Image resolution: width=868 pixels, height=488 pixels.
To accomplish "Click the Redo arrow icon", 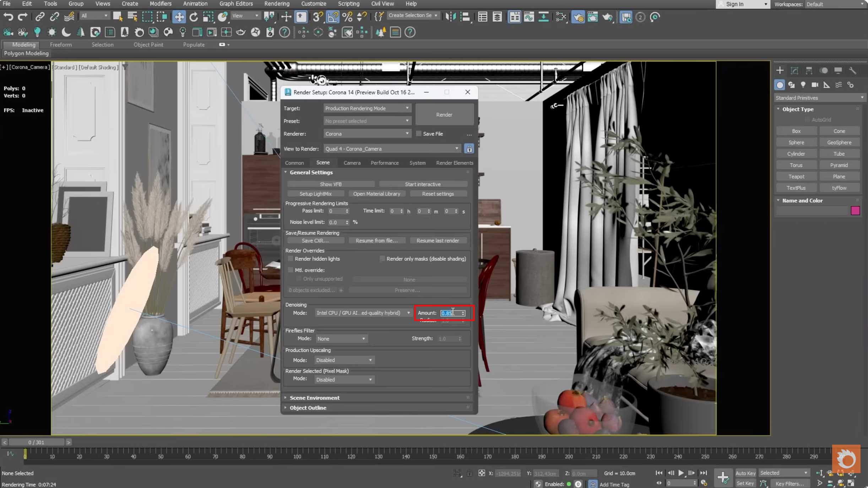I will [x=22, y=17].
